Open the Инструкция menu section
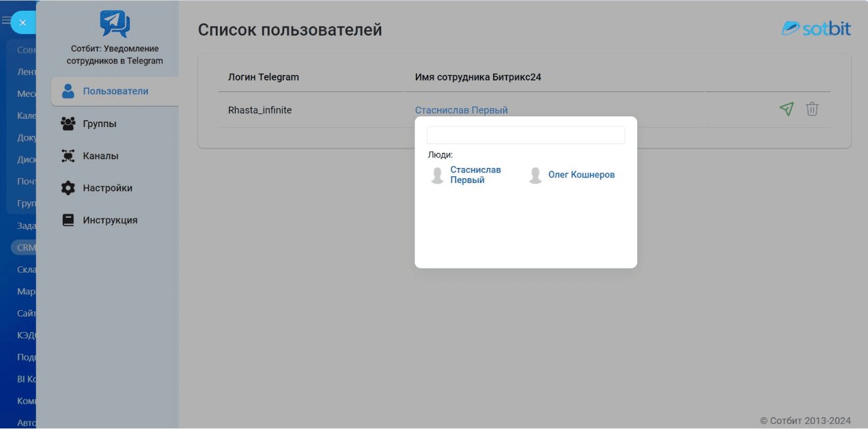 114,220
